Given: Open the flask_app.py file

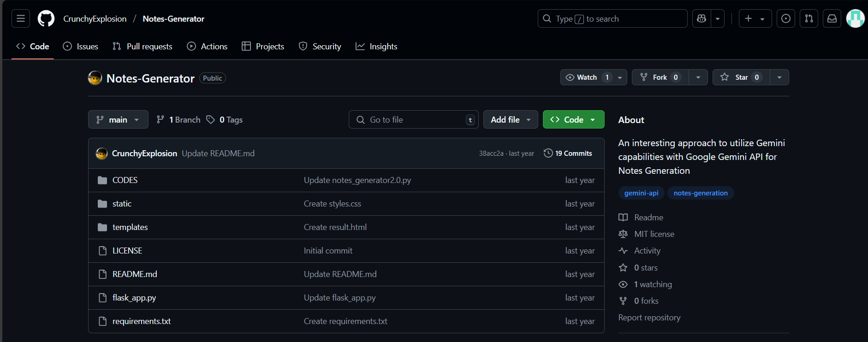Looking at the screenshot, I should (134, 298).
